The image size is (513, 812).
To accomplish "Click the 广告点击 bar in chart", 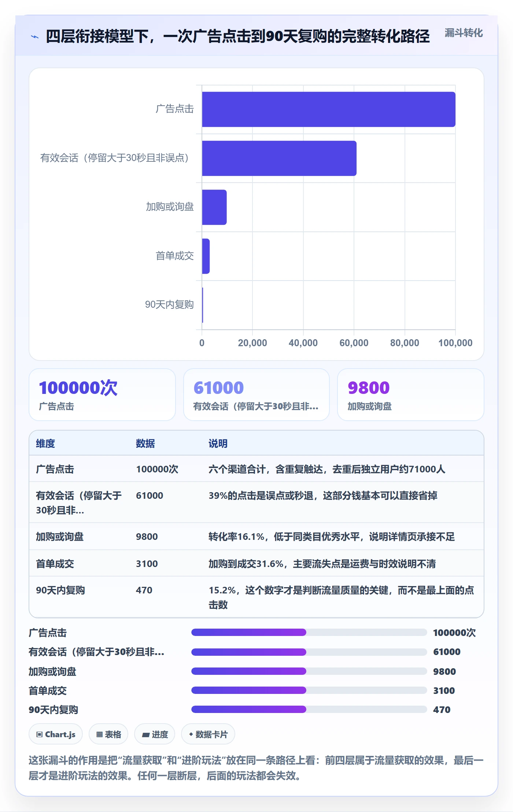I will [329, 109].
